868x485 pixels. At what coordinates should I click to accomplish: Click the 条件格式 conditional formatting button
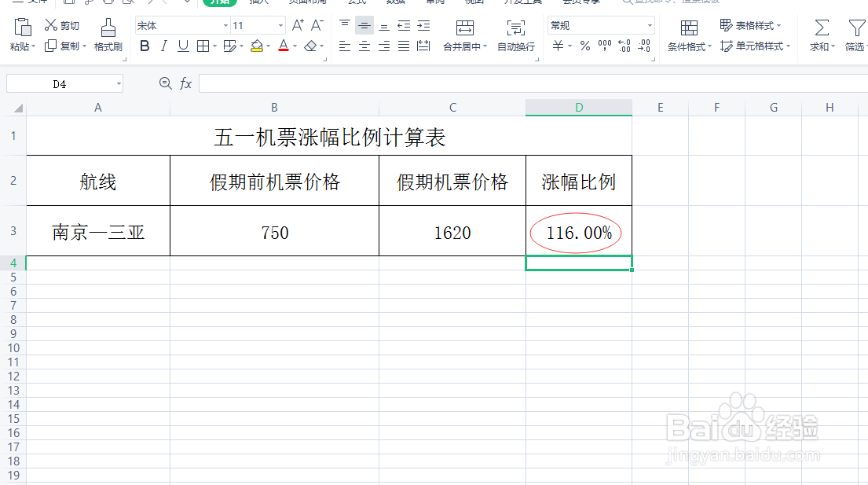(x=688, y=35)
